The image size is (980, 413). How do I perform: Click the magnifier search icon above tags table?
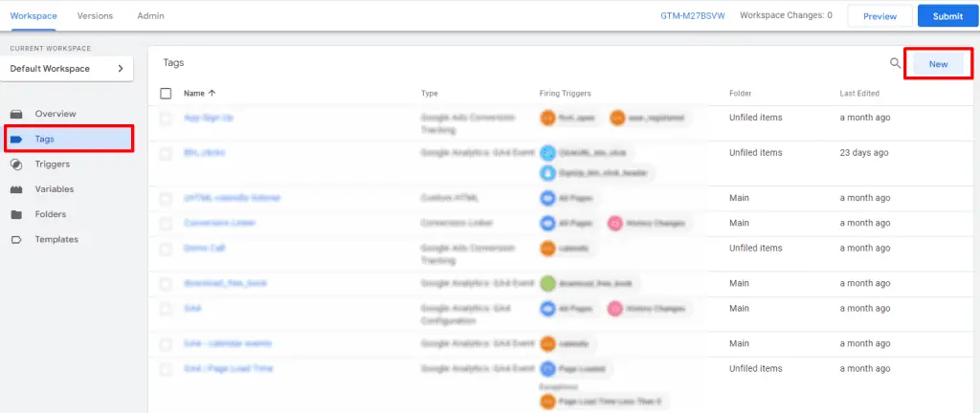(x=896, y=63)
